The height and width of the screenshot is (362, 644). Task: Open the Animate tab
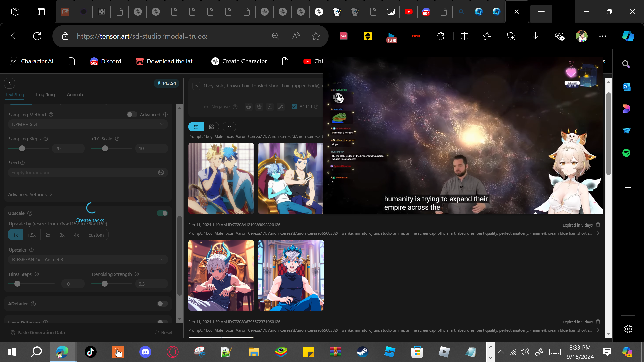pyautogui.click(x=75, y=94)
